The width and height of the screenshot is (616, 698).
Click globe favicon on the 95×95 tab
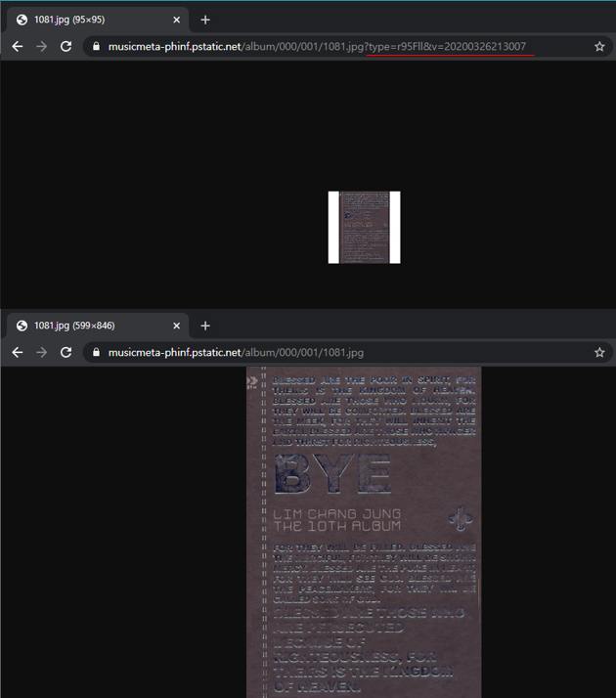[22, 20]
